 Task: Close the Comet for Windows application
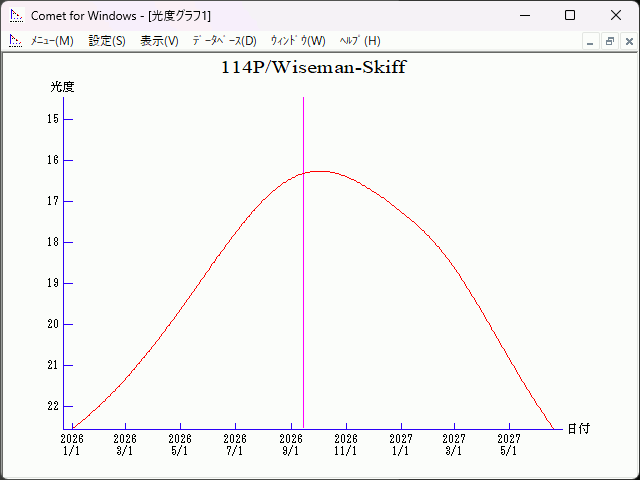pos(616,16)
